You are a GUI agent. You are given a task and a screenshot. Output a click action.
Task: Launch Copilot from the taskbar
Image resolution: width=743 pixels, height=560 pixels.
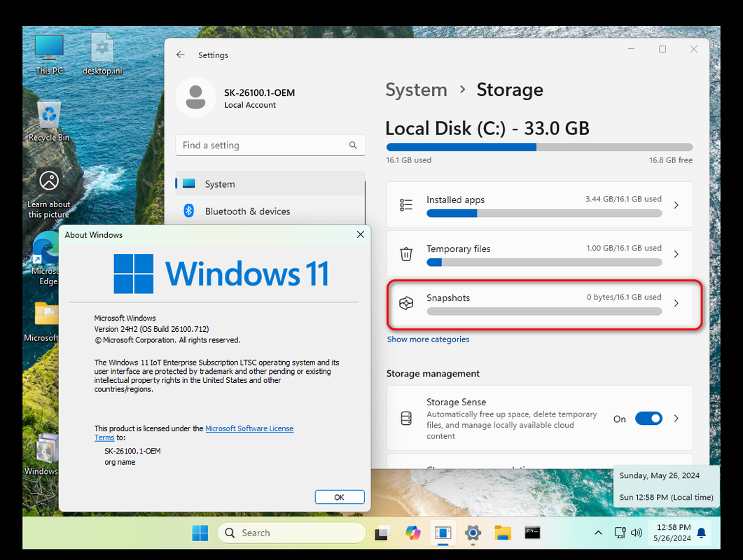click(x=412, y=533)
